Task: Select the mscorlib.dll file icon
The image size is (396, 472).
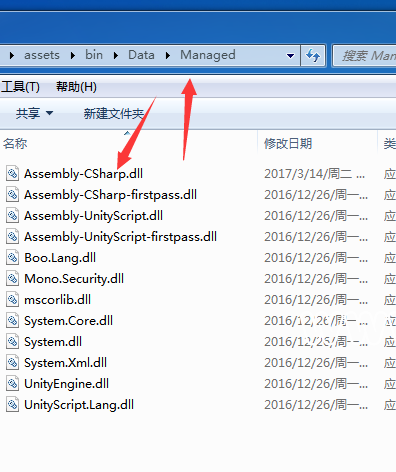Action: pyautogui.click(x=12, y=300)
